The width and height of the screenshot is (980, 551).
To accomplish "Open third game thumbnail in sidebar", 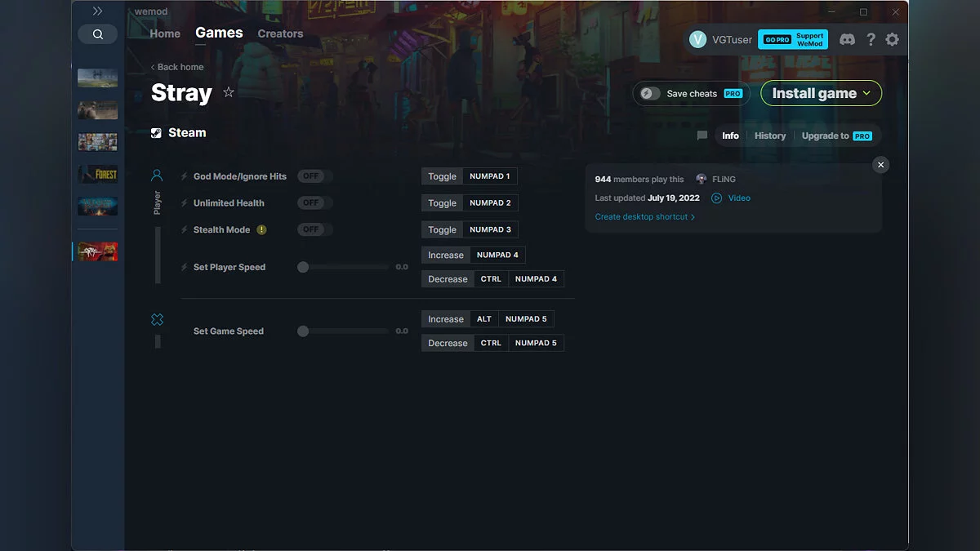I will click(x=97, y=142).
